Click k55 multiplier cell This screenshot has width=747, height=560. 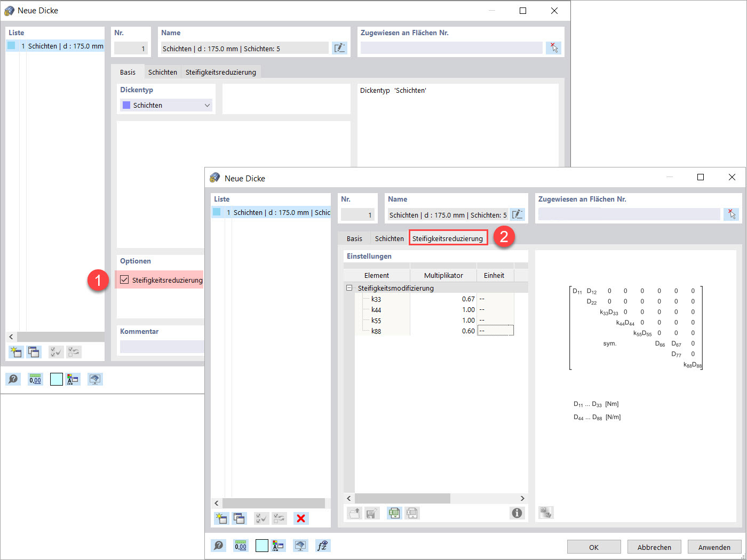pyautogui.click(x=443, y=320)
